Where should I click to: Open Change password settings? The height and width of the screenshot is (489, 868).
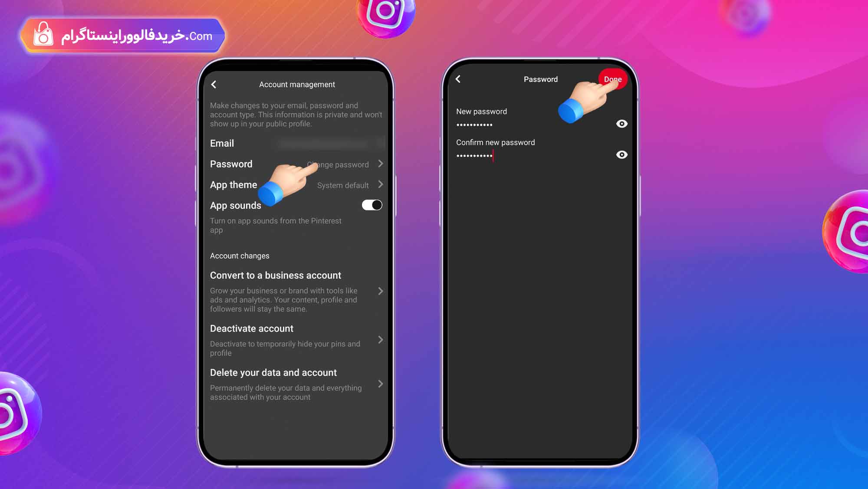pos(338,164)
